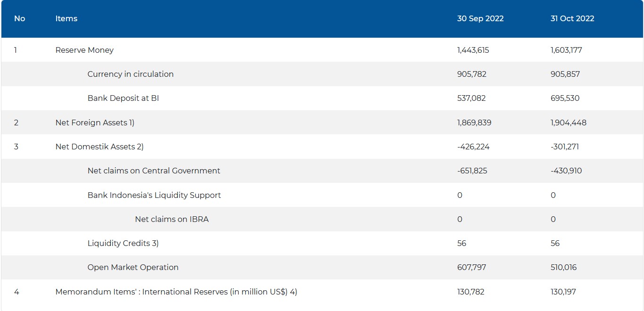This screenshot has height=311, width=644.
Task: Click the "Reserve Money" row label
Action: [x=84, y=50]
